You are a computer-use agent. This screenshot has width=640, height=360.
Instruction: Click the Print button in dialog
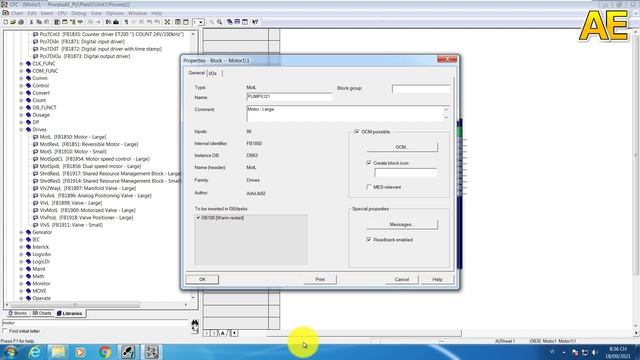click(320, 280)
